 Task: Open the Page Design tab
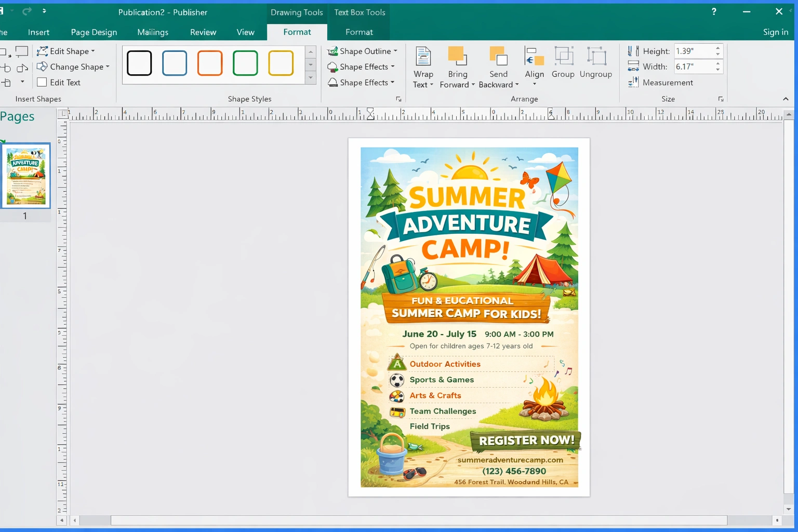pos(94,32)
